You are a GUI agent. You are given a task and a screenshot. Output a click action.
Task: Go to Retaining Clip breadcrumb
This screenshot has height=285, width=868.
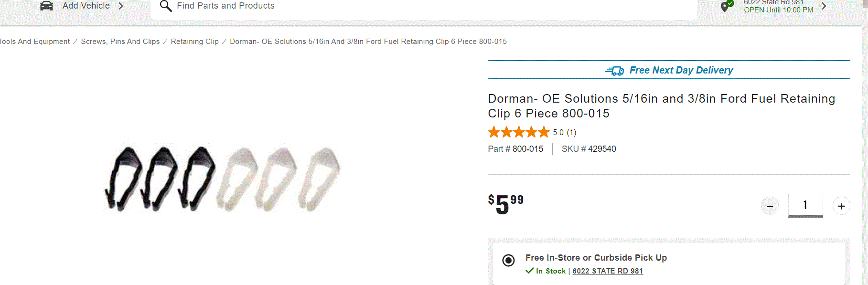click(x=195, y=42)
